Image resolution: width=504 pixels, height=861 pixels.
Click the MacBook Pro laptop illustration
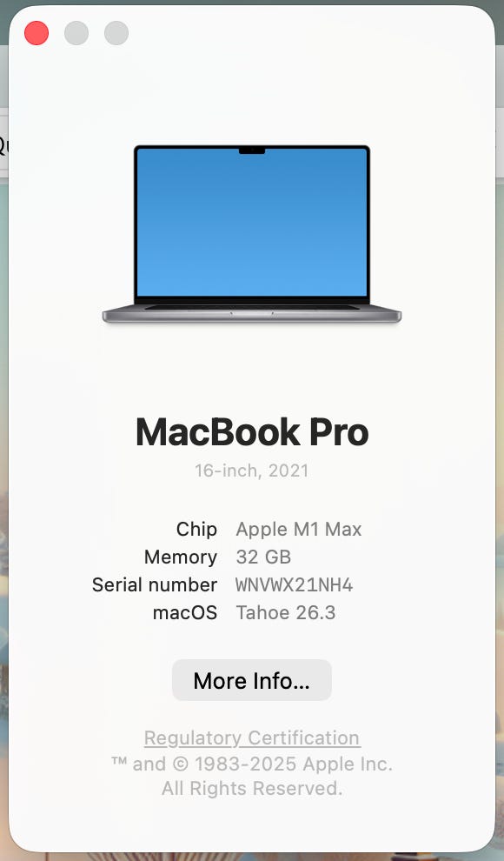click(x=252, y=234)
